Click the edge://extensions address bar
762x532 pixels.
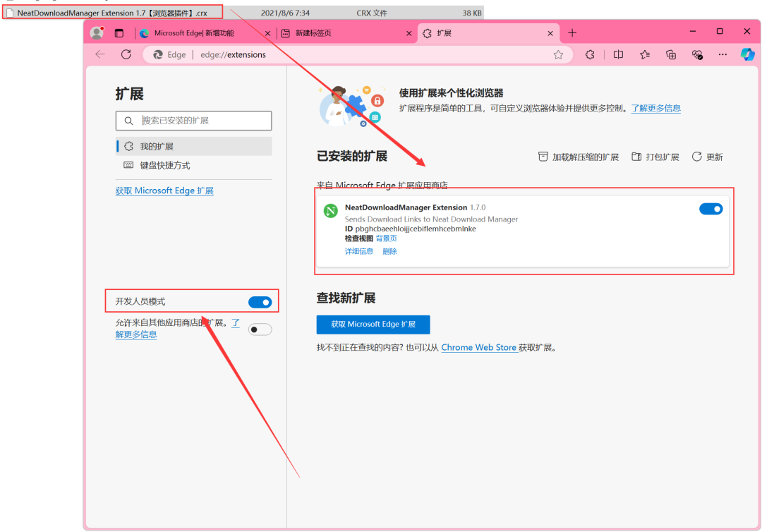pyautogui.click(x=357, y=54)
